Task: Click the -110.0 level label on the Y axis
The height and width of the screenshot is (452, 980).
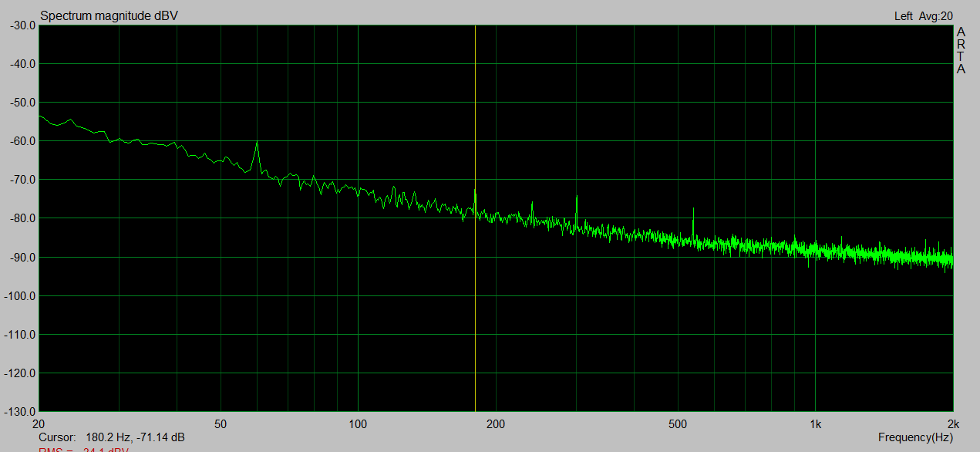Action: tap(19, 334)
